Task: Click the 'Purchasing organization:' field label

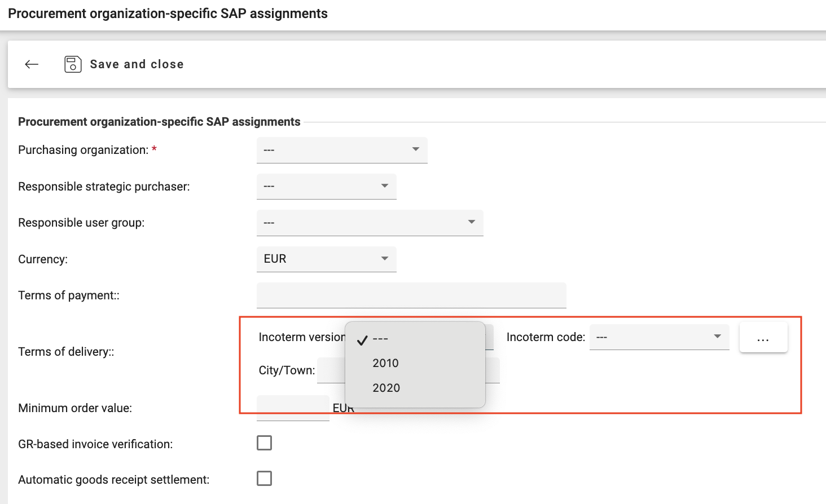Action: 83,150
